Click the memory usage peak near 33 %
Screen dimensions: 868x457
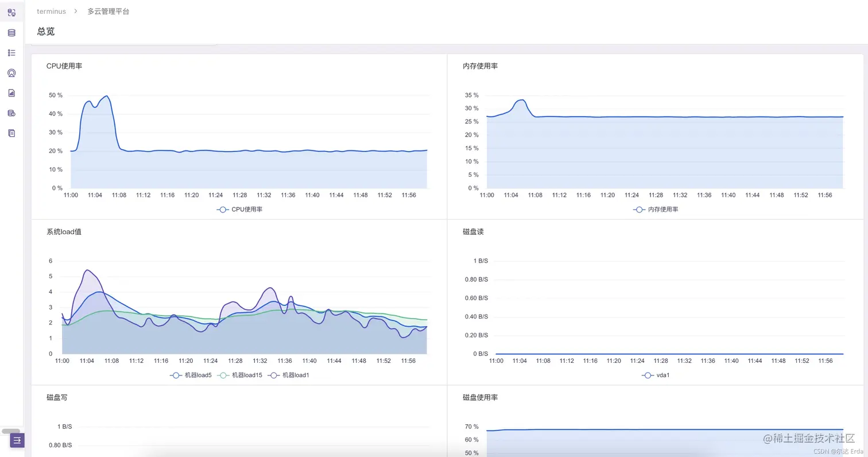521,100
